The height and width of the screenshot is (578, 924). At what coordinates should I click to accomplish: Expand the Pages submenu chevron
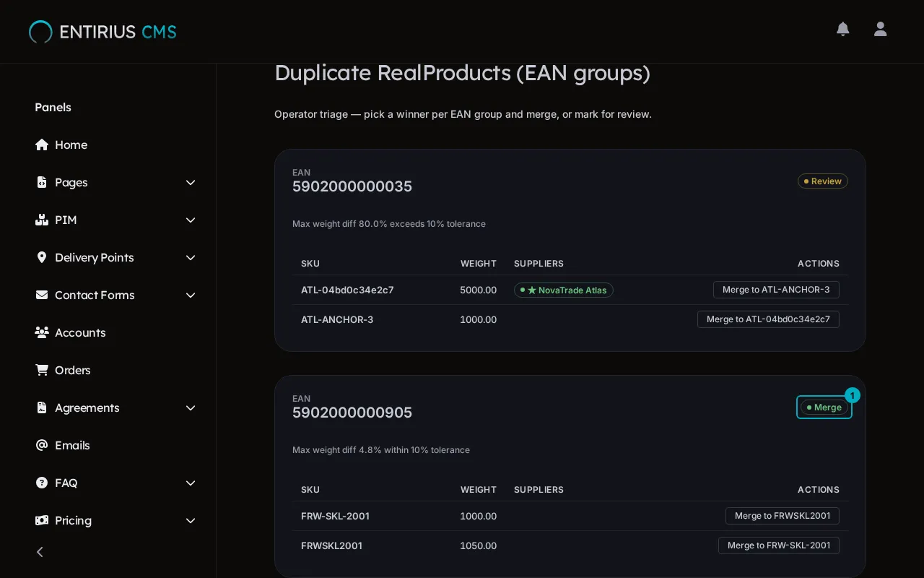191,182
